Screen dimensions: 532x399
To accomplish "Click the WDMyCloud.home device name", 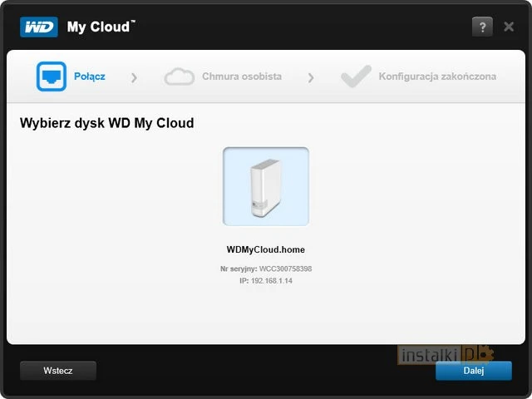I will [266, 249].
